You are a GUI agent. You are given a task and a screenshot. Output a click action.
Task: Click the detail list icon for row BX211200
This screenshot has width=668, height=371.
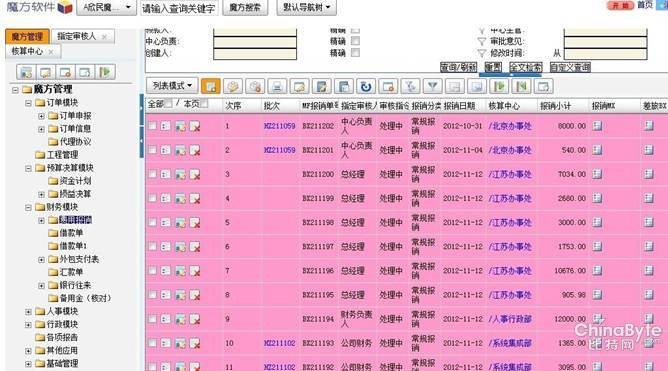[x=166, y=174]
